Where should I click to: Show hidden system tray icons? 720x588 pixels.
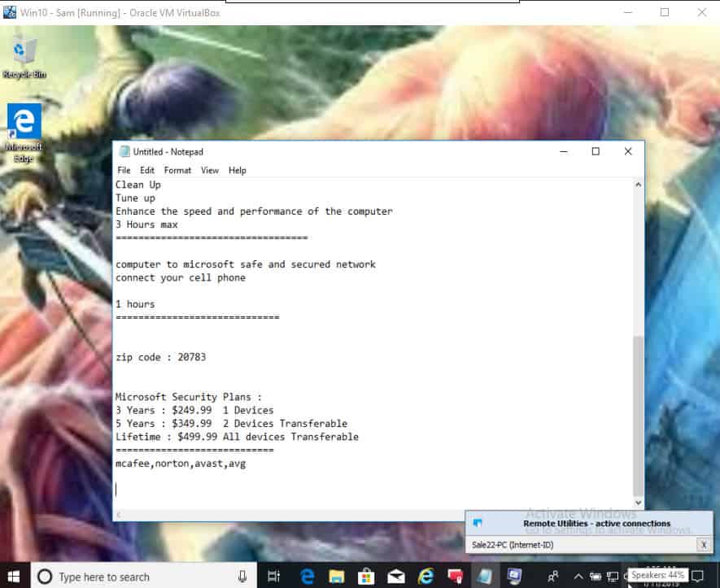click(578, 577)
